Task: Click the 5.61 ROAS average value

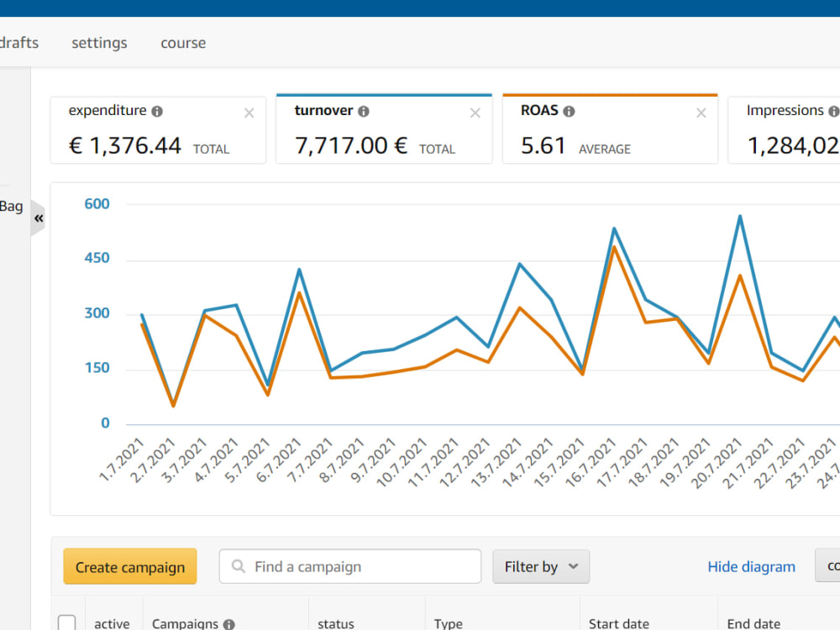Action: pos(543,145)
